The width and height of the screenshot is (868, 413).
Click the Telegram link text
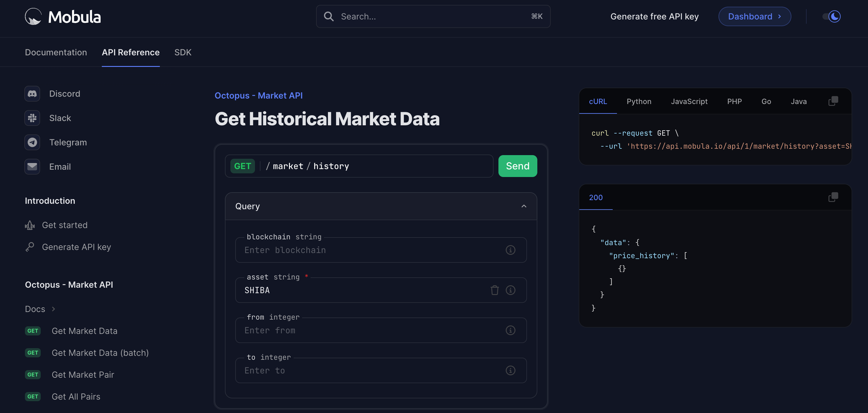point(68,142)
